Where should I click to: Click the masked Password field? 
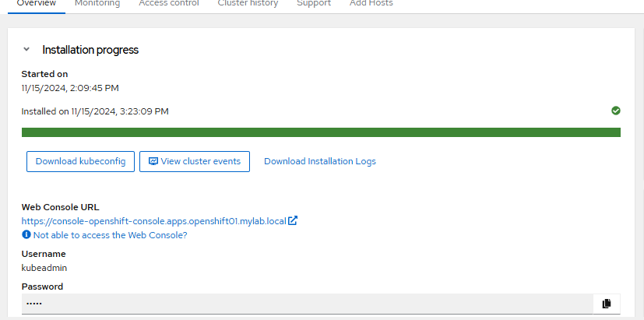click(307, 303)
